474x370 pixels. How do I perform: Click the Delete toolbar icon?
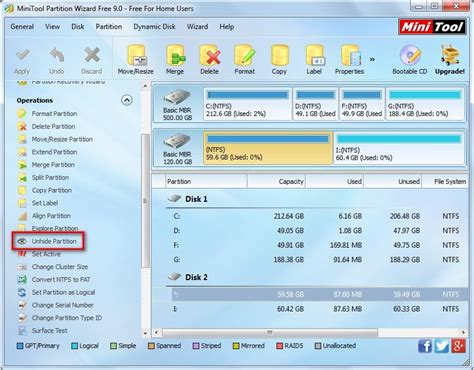[x=210, y=55]
